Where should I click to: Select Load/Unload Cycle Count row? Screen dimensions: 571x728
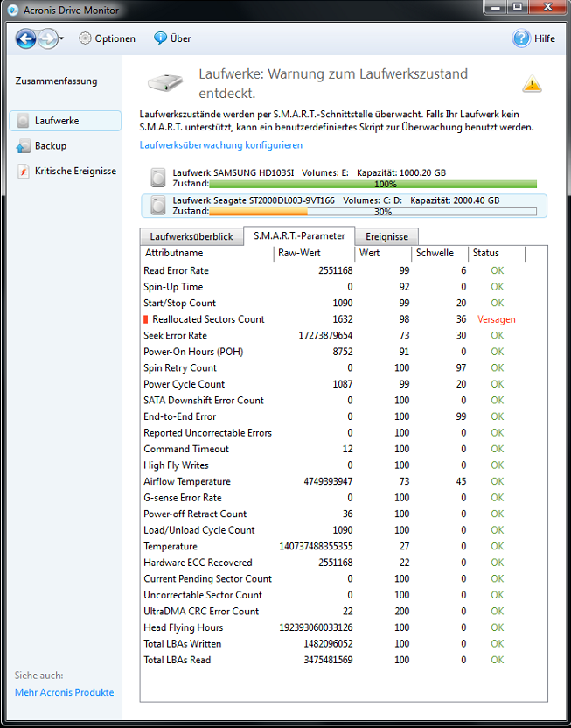click(344, 530)
